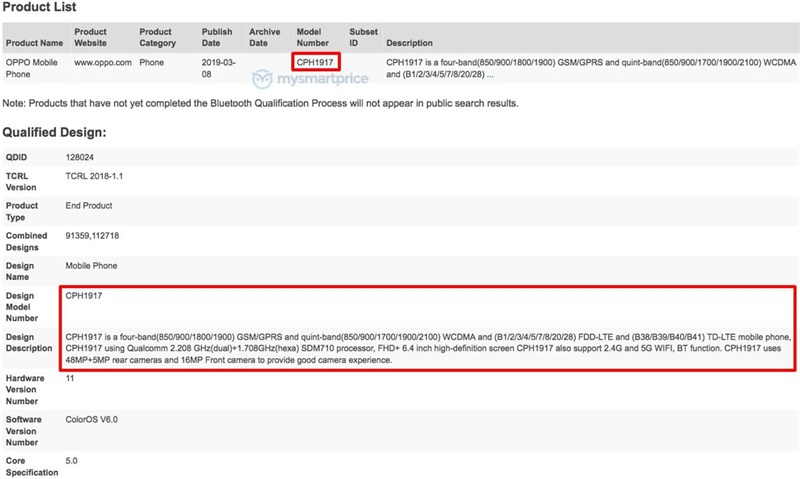Click the Mobile Phone design name value

pyautogui.click(x=91, y=266)
